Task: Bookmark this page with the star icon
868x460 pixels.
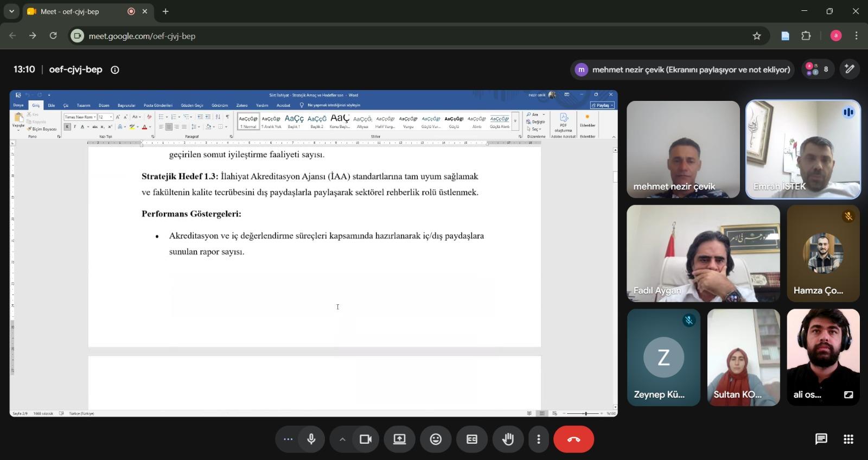Action: click(x=757, y=36)
